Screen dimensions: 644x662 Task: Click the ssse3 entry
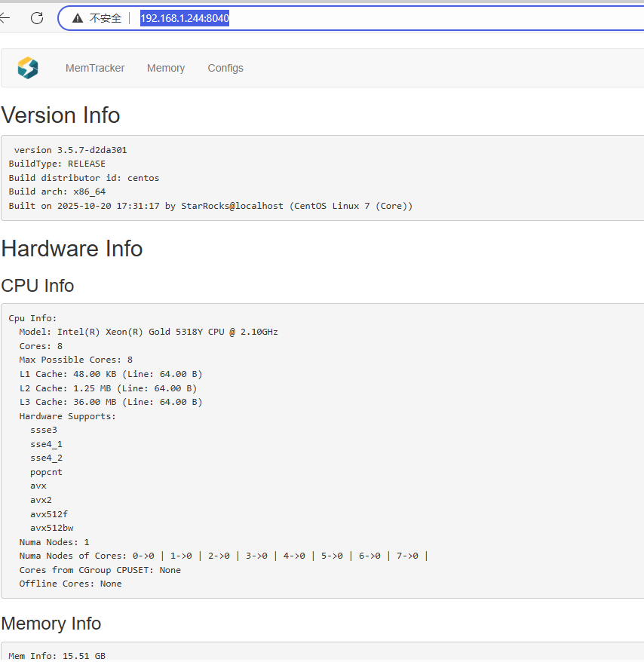pos(44,430)
